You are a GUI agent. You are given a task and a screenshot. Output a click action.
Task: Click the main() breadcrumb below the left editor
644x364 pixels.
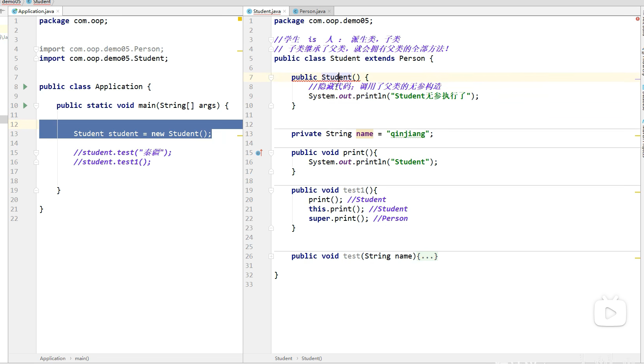(x=82, y=359)
